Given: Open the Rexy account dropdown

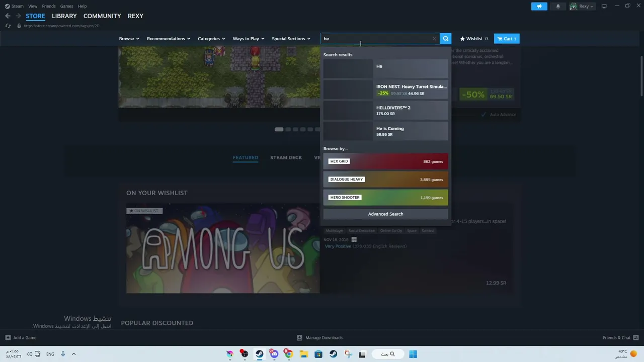Looking at the screenshot, I should point(586,6).
